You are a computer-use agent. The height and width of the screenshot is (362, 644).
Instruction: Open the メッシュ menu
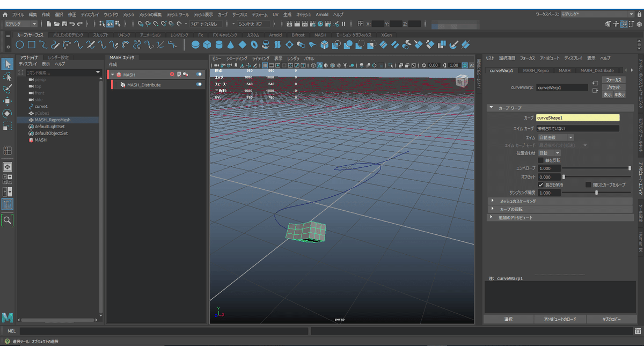pyautogui.click(x=128, y=14)
